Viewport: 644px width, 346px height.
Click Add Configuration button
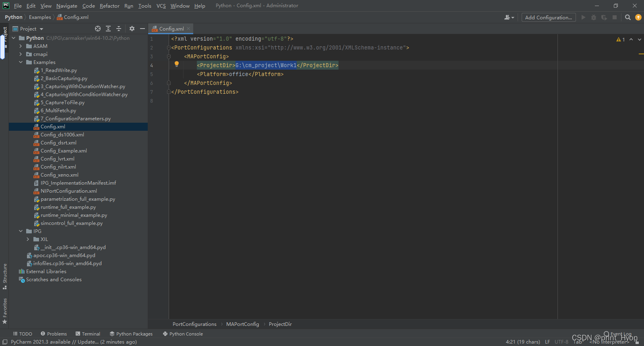549,17
